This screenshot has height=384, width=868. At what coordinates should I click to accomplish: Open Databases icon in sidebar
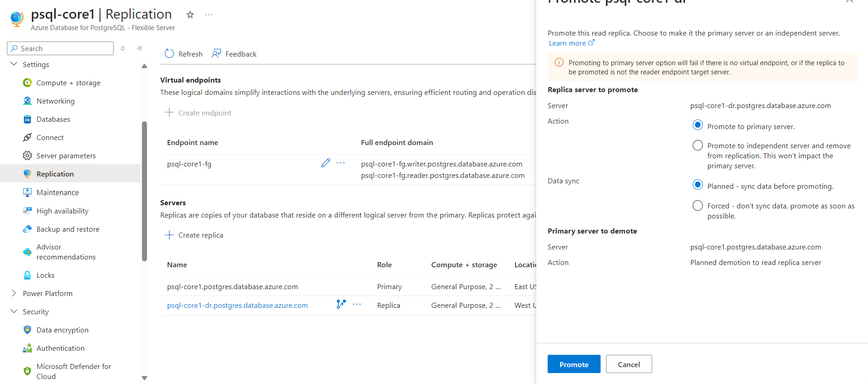pyautogui.click(x=27, y=119)
